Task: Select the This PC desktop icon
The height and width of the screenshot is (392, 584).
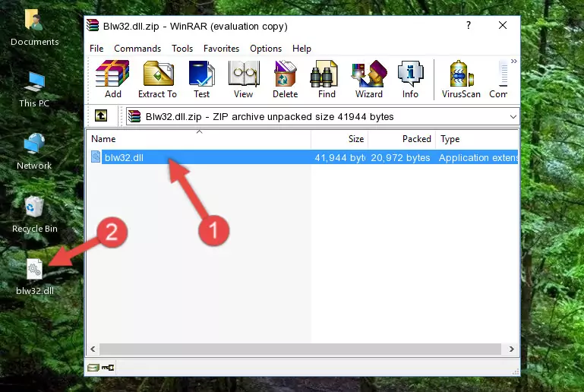Action: point(34,90)
